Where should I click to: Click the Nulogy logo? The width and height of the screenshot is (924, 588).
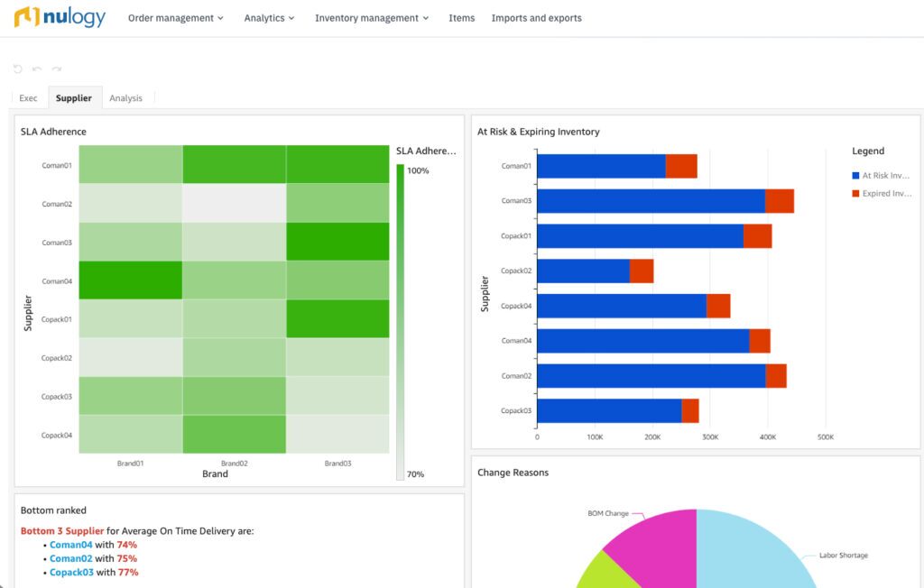click(60, 17)
